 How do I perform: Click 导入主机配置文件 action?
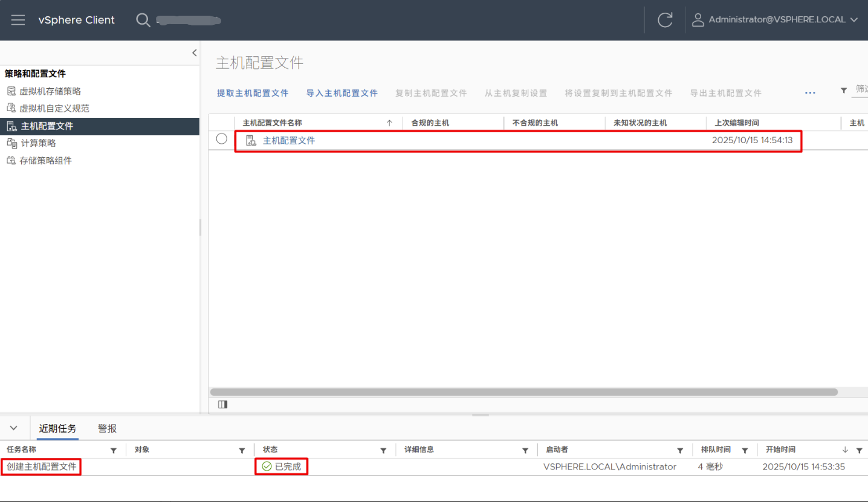click(342, 93)
